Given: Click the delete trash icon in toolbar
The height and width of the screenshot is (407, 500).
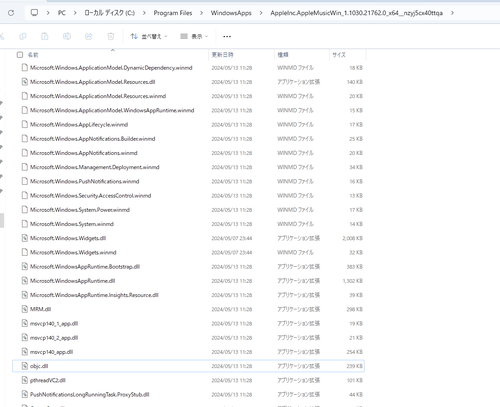Looking at the screenshot, I should 111,36.
